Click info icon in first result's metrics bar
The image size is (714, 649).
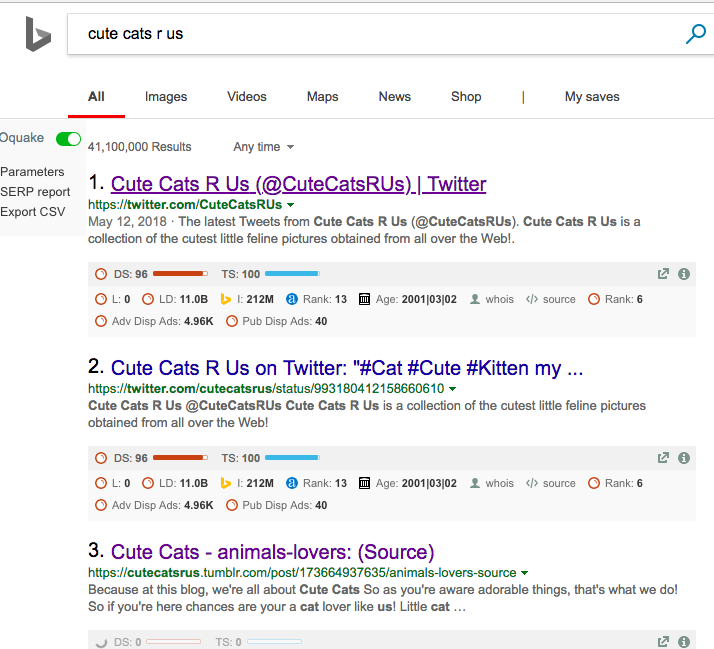[x=684, y=273]
